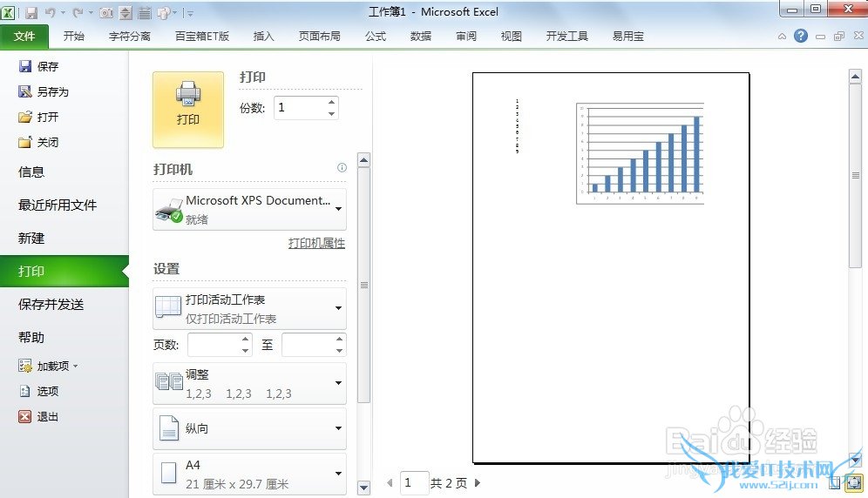Click the preview current page number field

(x=413, y=483)
